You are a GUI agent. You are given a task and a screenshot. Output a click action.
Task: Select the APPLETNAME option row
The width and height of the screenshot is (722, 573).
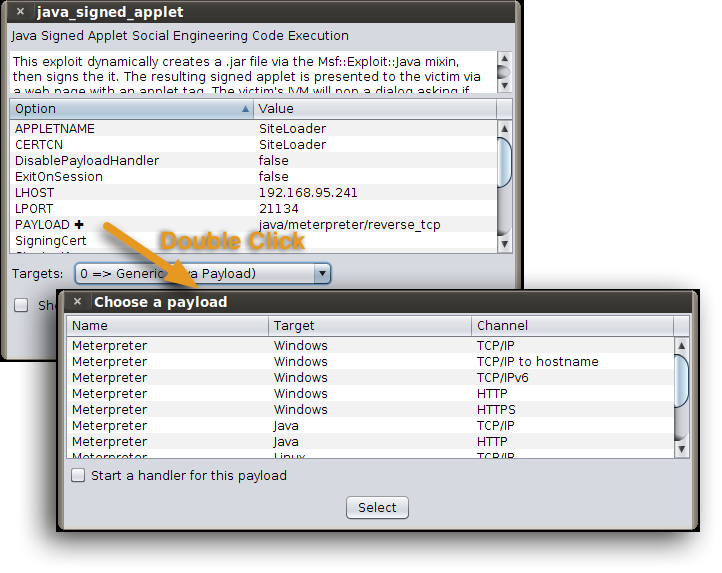coord(253,129)
